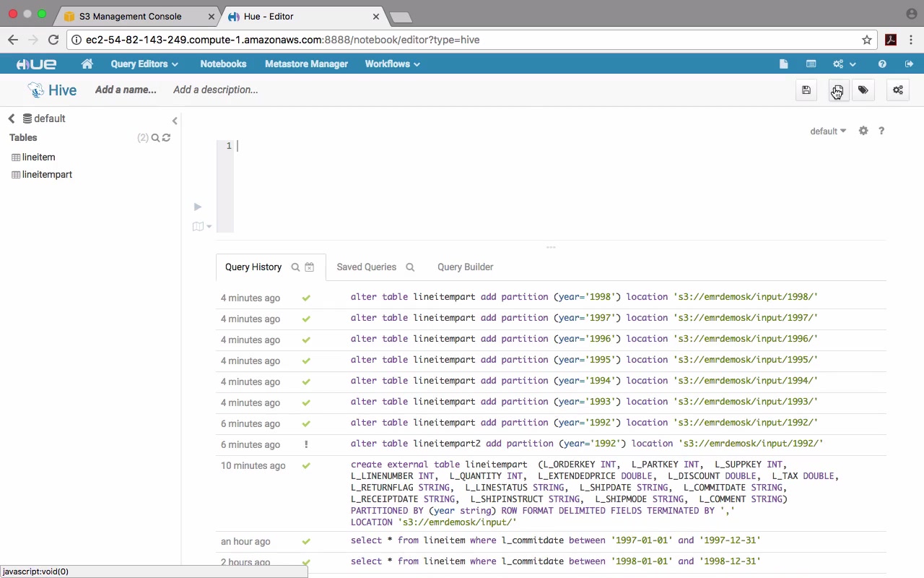Click the tags icon in toolbar
924x578 pixels.
click(863, 90)
